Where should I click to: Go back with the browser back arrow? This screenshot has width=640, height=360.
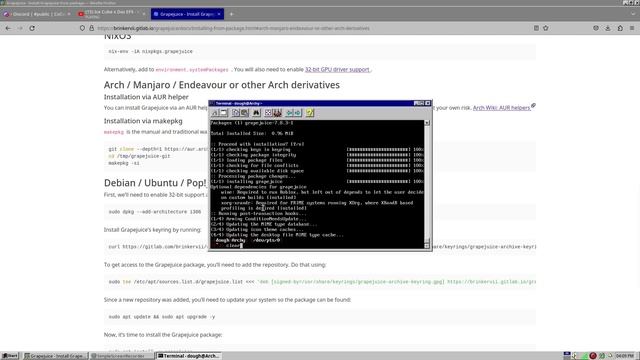point(8,28)
